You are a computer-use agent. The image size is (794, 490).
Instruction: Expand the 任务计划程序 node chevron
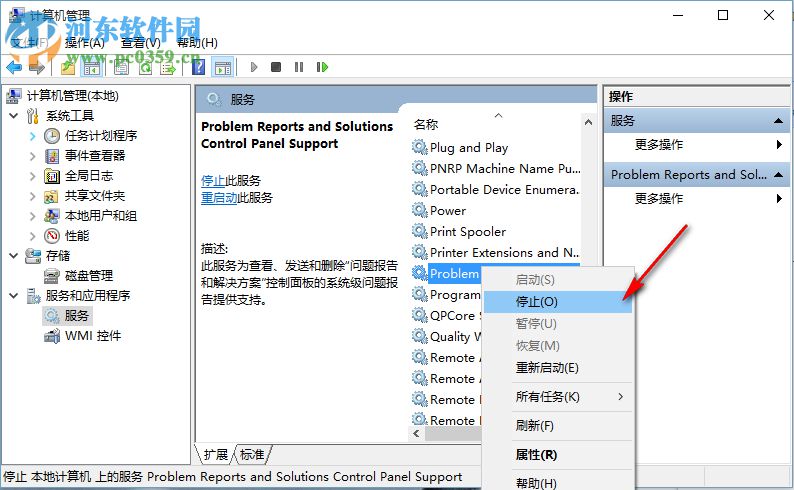coord(32,136)
